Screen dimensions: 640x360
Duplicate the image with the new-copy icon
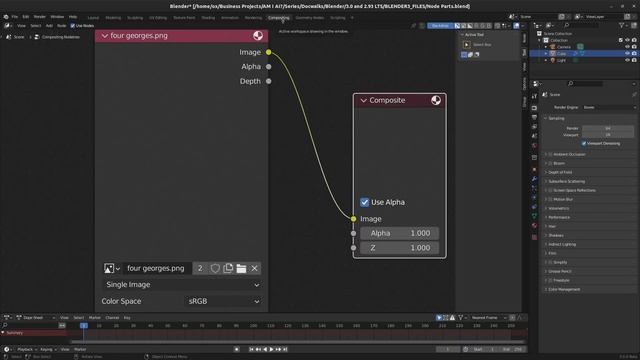(228, 268)
